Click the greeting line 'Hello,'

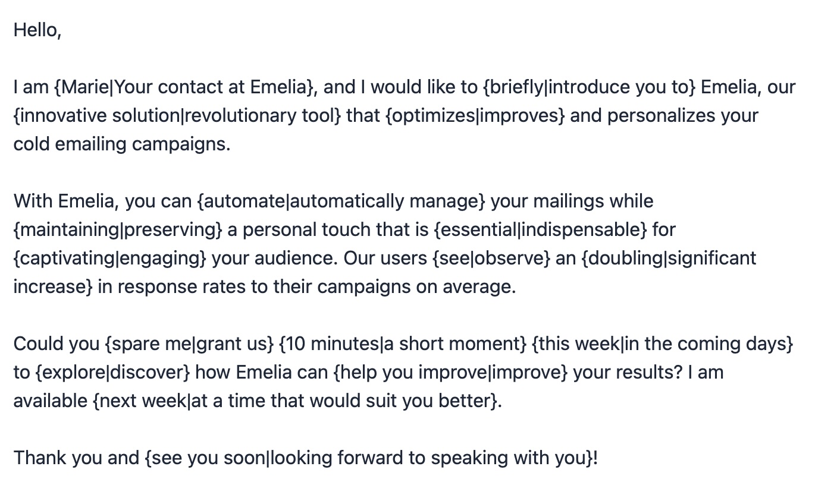coord(37,30)
